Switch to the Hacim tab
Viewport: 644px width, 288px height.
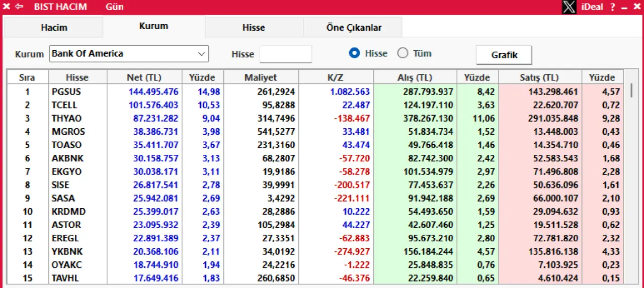54,28
